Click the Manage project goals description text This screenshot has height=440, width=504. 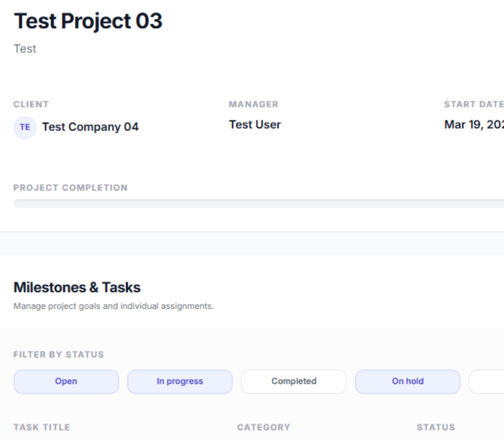[114, 306]
